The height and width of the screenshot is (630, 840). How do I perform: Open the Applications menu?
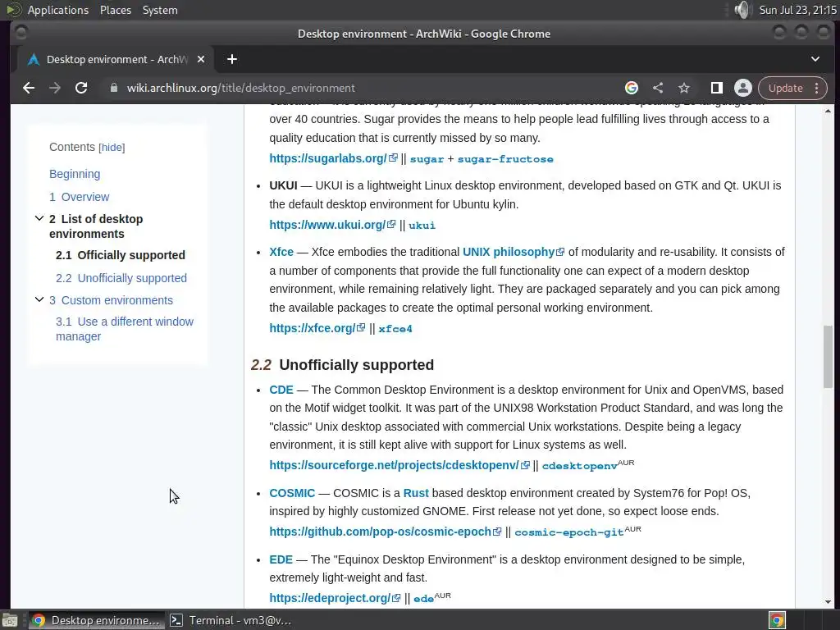click(x=58, y=10)
